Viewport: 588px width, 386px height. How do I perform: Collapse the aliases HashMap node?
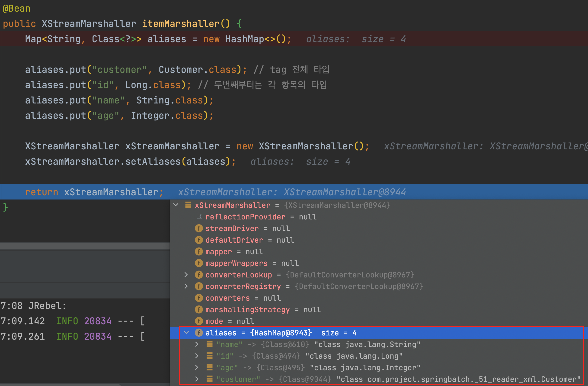coord(186,333)
